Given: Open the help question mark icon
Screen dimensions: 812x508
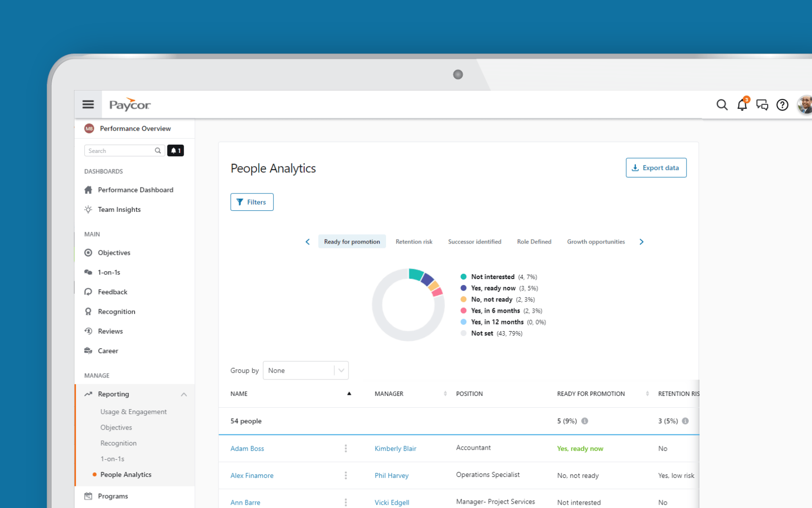Looking at the screenshot, I should 782,105.
